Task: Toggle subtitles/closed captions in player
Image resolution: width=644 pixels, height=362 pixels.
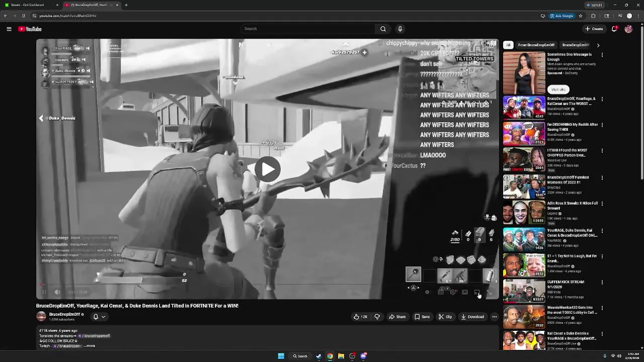Action: coord(441,292)
